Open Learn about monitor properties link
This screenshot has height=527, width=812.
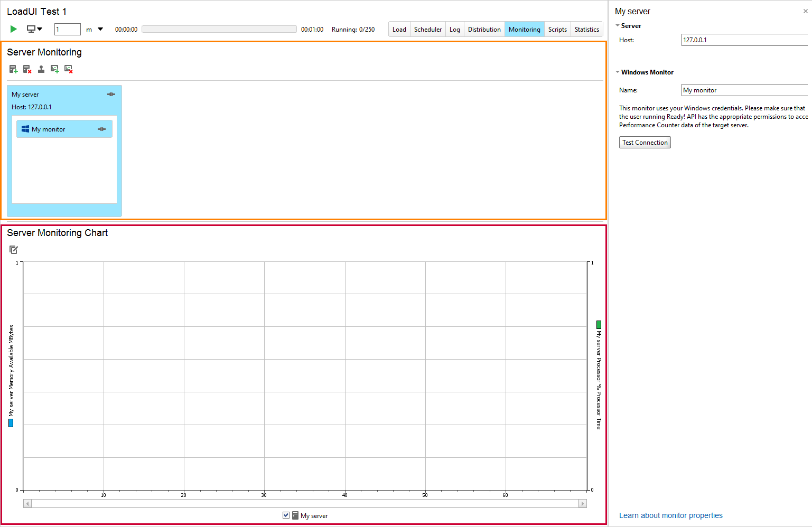point(671,515)
